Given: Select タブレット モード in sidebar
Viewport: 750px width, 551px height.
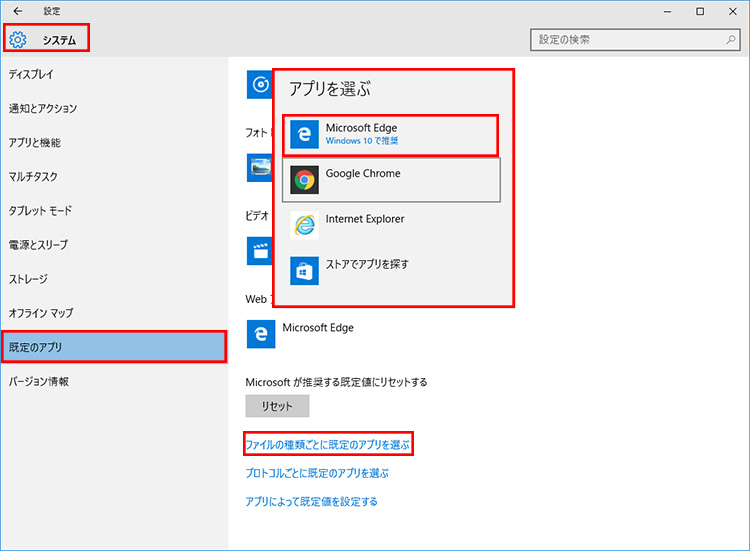Looking at the screenshot, I should (x=40, y=211).
